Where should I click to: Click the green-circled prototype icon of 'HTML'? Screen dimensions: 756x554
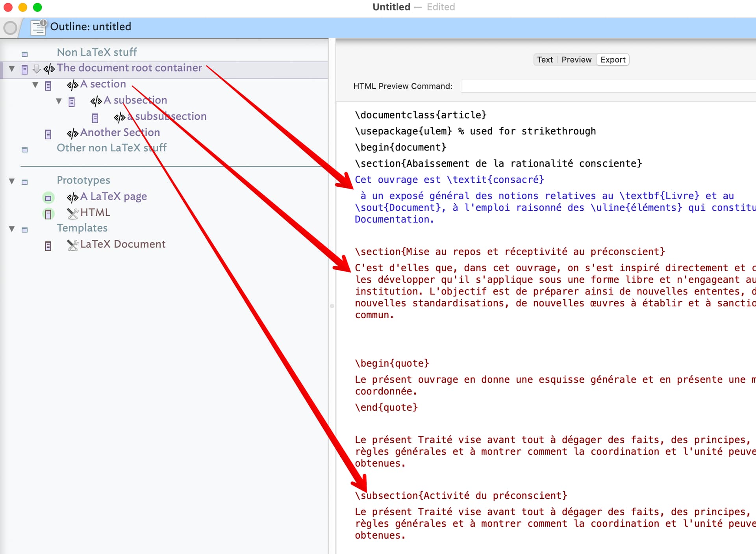[x=48, y=214]
